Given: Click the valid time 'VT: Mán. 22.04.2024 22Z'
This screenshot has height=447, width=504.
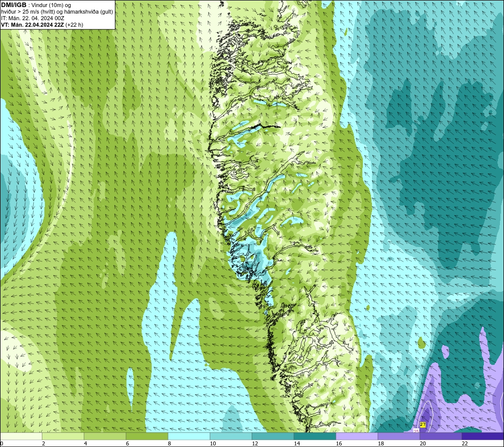Looking at the screenshot, I should point(32,25).
